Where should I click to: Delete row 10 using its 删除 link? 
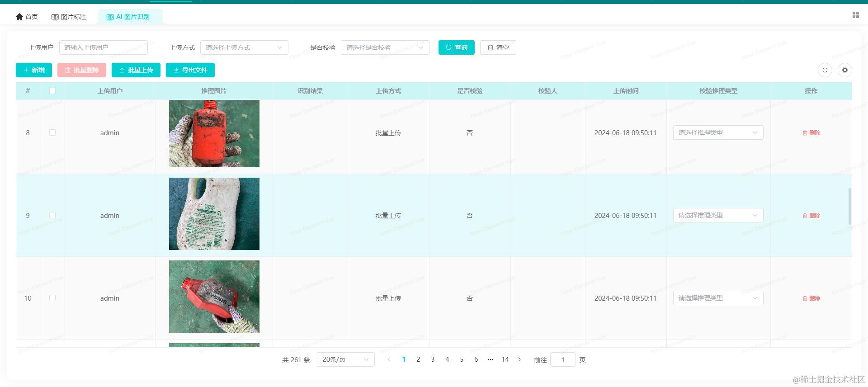coord(811,298)
